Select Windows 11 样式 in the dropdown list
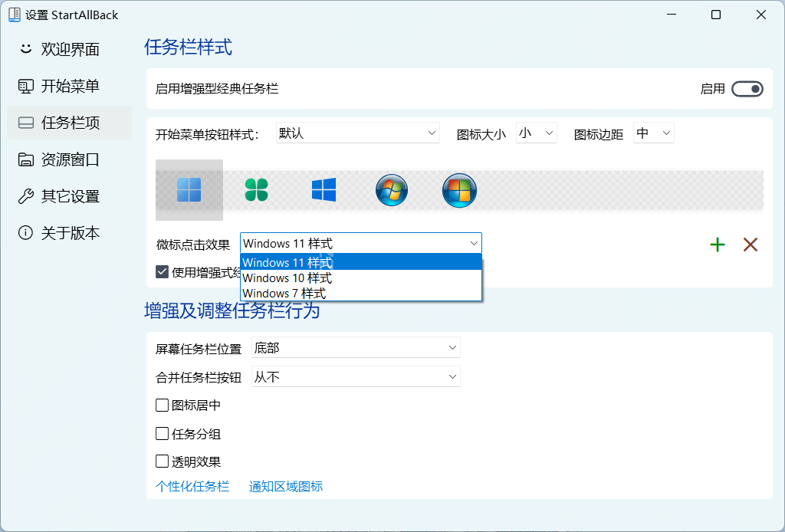This screenshot has height=532, width=785. pyautogui.click(x=361, y=262)
